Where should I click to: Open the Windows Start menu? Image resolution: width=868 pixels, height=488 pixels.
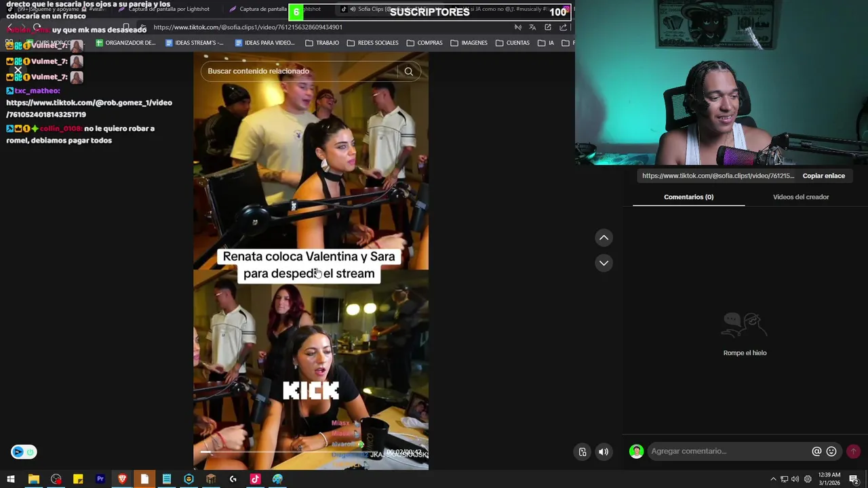(11, 479)
